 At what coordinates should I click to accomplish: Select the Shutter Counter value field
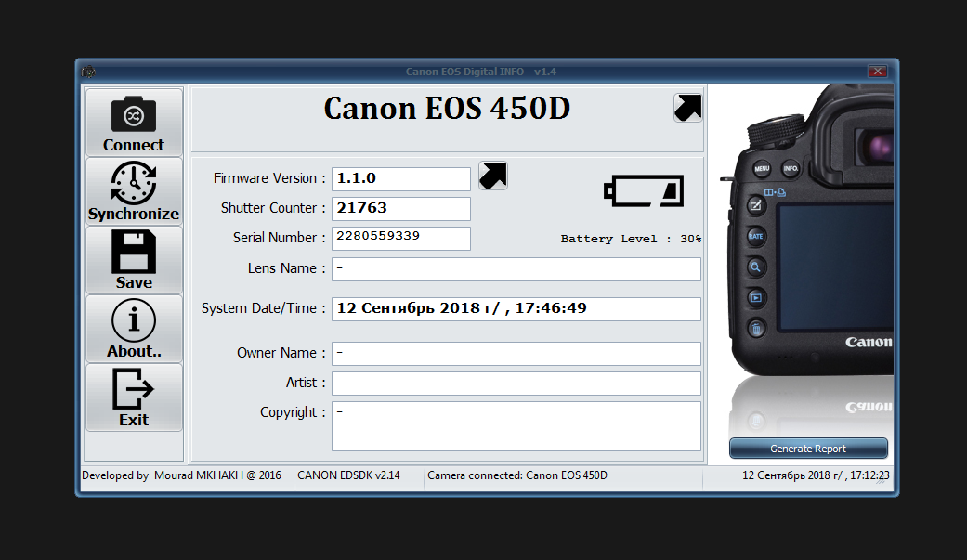pyautogui.click(x=401, y=209)
